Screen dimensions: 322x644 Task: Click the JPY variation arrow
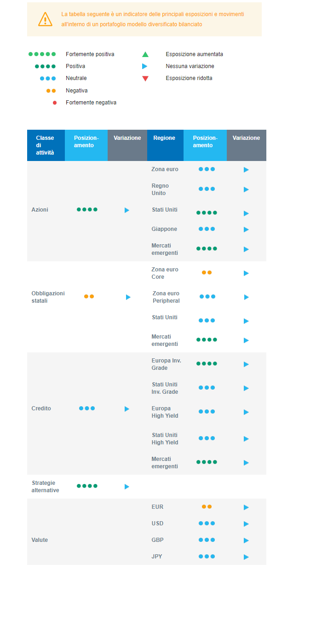click(246, 557)
